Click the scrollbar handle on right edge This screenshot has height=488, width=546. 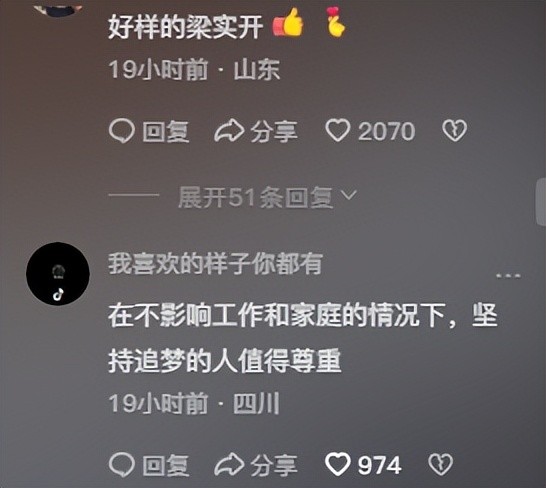(x=541, y=202)
